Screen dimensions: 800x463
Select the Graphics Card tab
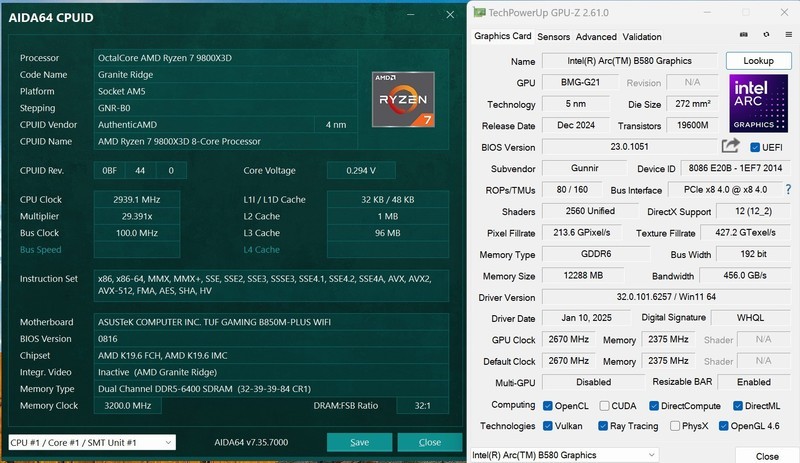pyautogui.click(x=503, y=36)
